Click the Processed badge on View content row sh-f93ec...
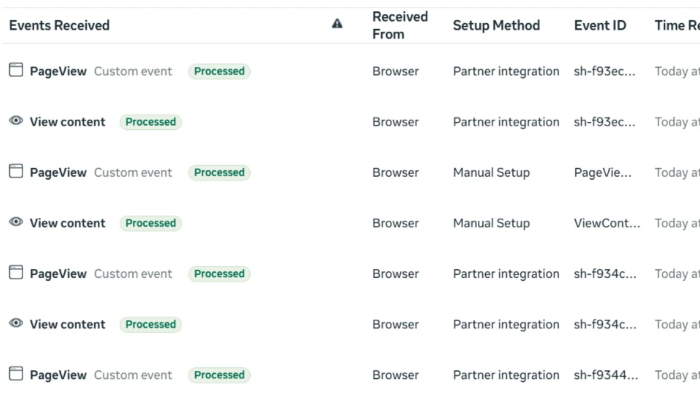The height and width of the screenshot is (394, 700). tap(150, 122)
